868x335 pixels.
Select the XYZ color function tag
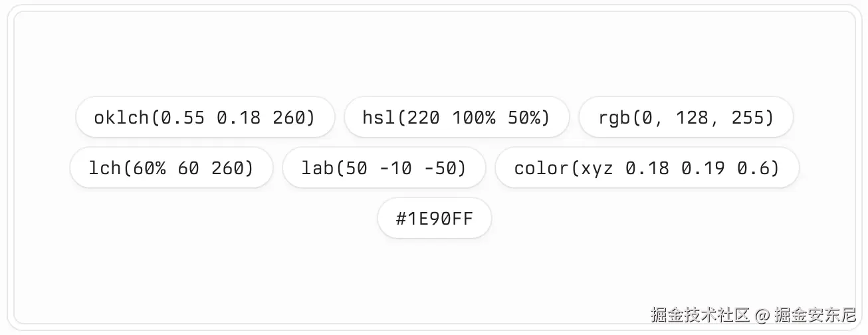647,167
